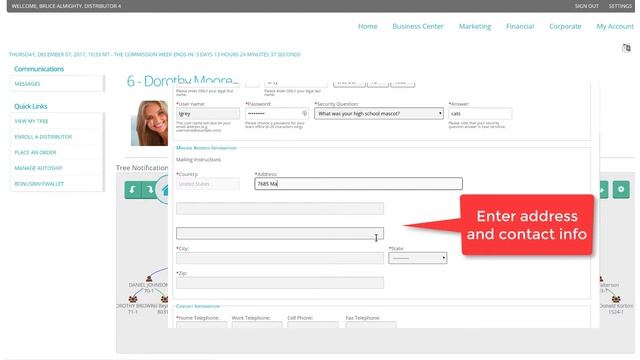The image size is (640, 360).
Task: Click the tree navigate-down-right arrow button
Action: pos(149,190)
